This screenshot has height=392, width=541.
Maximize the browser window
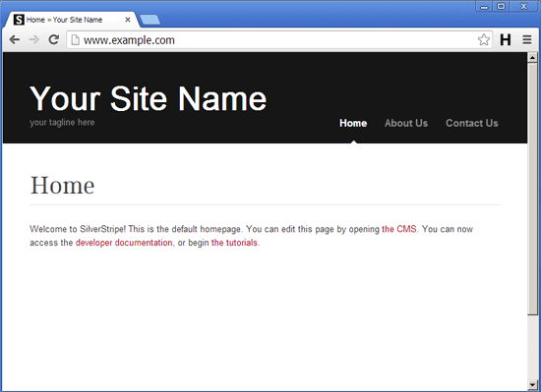tap(501, 7)
